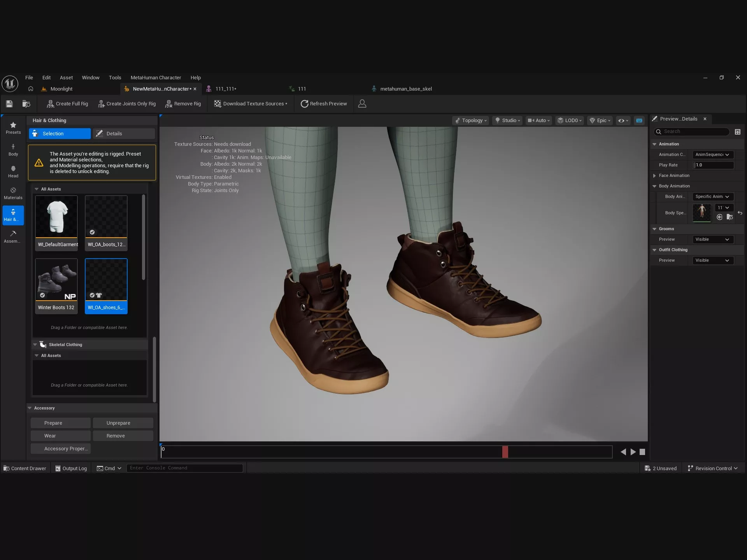747x560 pixels.
Task: Open the Epic quality dropdown
Action: pos(600,121)
